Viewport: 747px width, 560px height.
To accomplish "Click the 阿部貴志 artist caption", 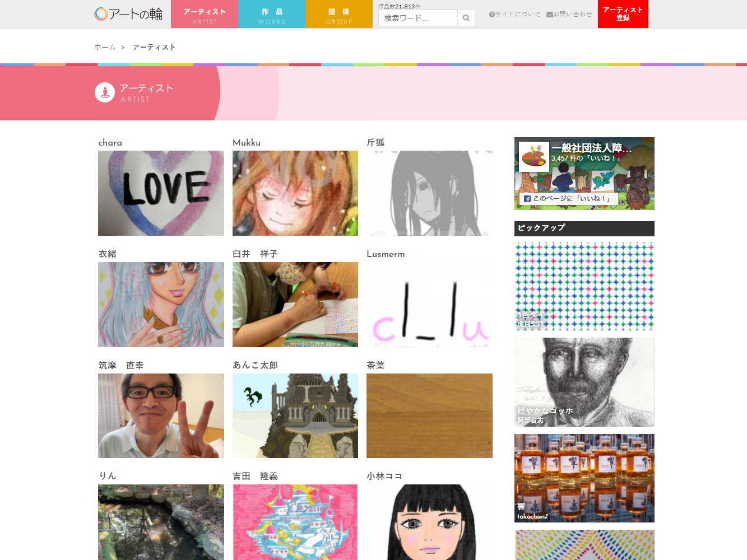I will pos(530,421).
